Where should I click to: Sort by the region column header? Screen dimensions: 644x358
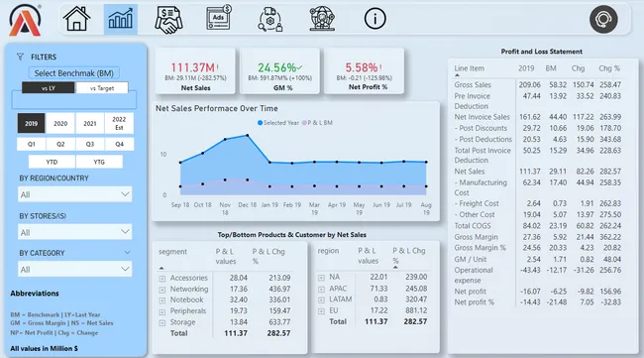[x=328, y=251]
